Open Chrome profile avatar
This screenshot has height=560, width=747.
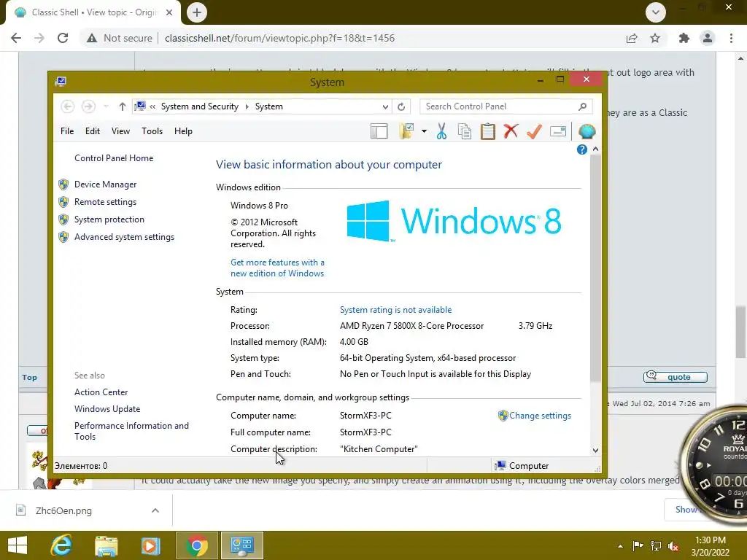tap(708, 38)
